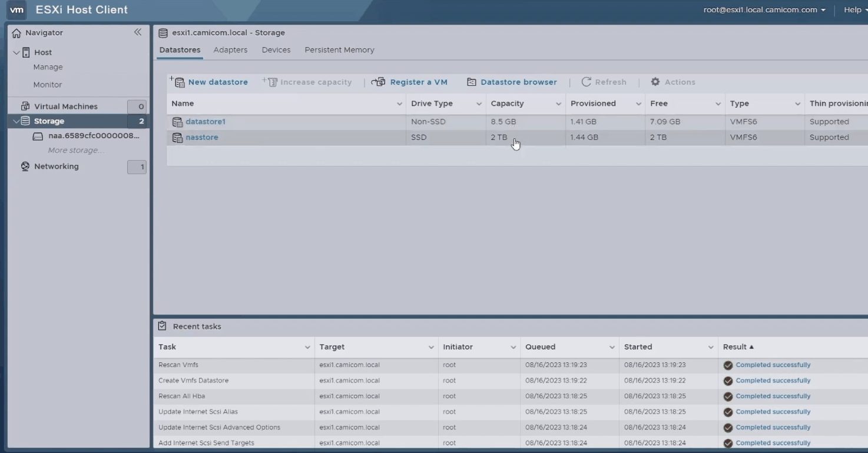Collapse the Navigator panel with double-chevron icon
The width and height of the screenshot is (868, 453).
tap(138, 32)
